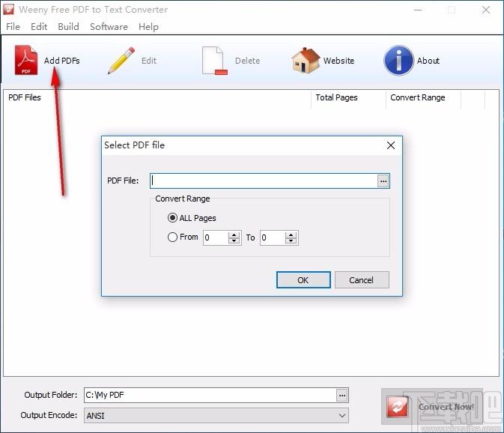Image resolution: width=504 pixels, height=433 pixels.
Task: Click the Delete page icon
Action: click(x=214, y=61)
